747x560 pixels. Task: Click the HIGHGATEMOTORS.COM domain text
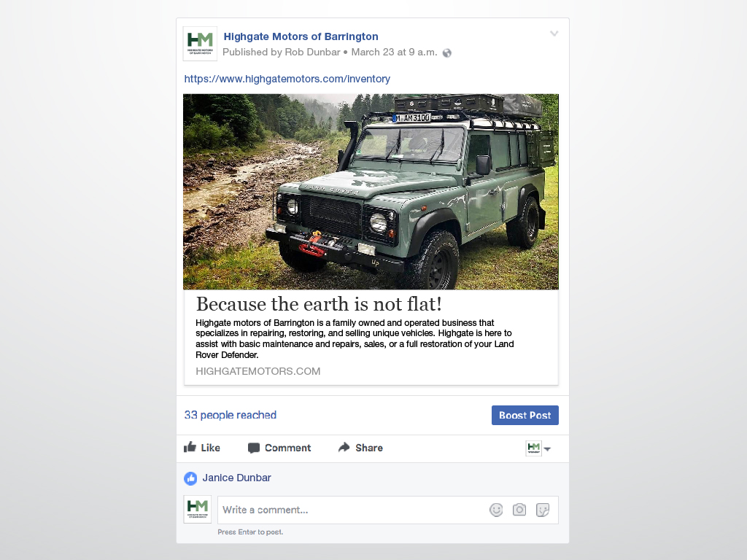coord(258,371)
